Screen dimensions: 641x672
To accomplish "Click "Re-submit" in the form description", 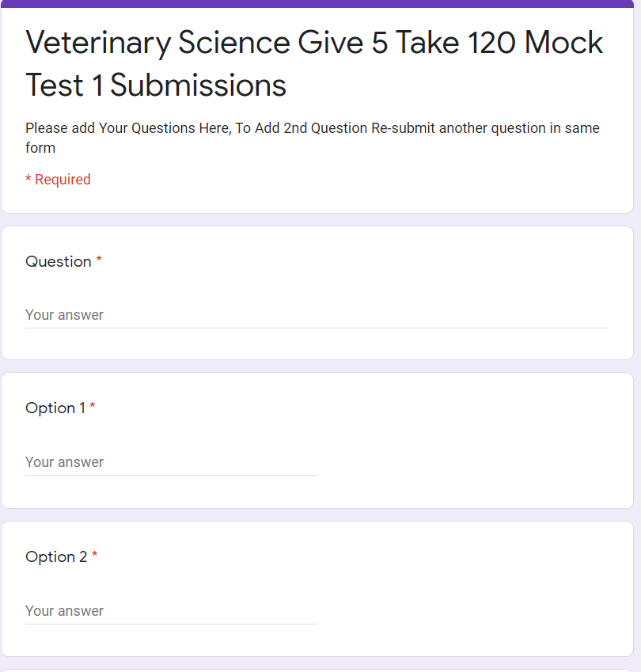I will click(x=401, y=128).
